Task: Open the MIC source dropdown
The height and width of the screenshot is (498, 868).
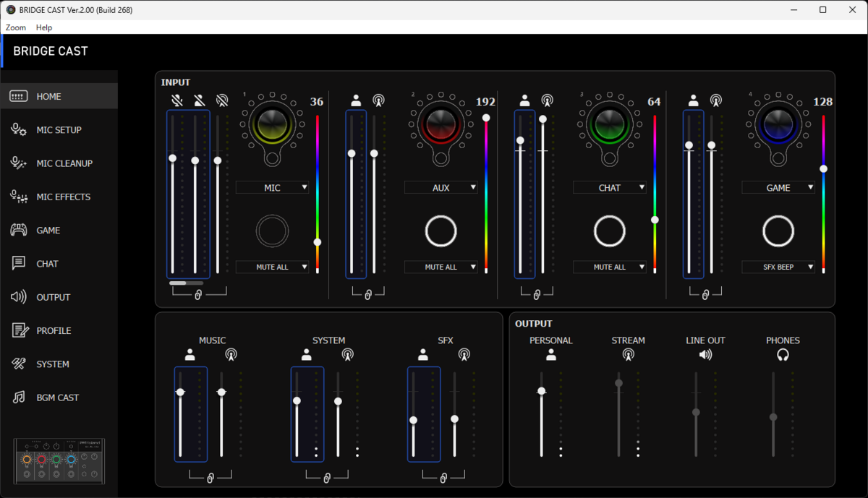Action: (x=272, y=187)
